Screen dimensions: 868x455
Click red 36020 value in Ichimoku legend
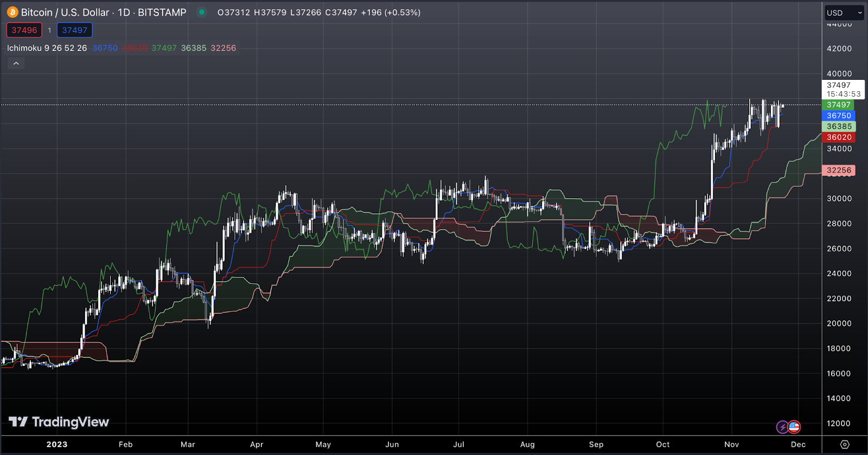point(135,48)
